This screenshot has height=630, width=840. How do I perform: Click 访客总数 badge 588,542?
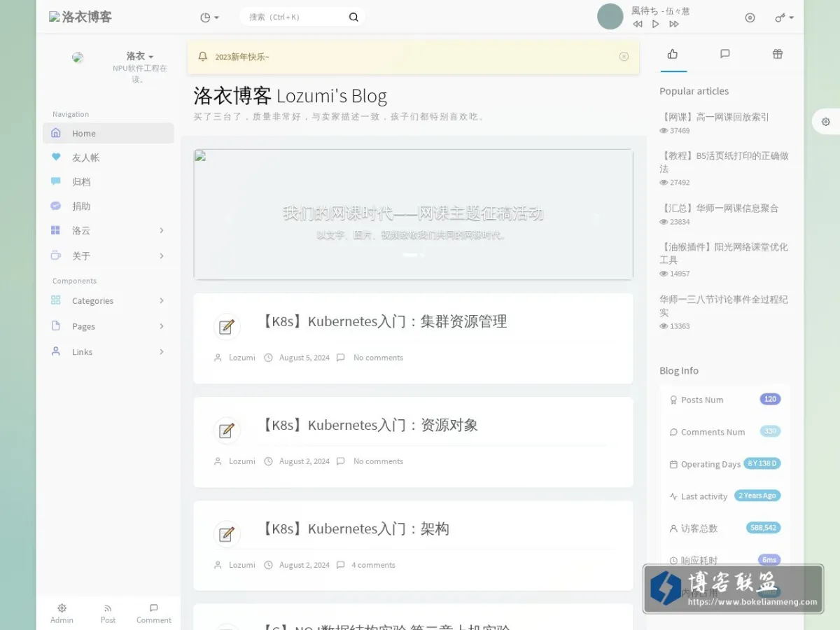click(763, 528)
